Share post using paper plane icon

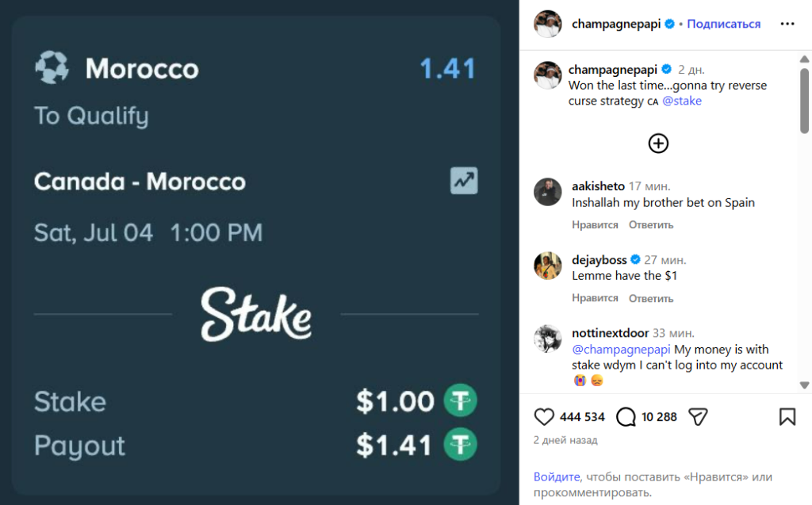coord(698,416)
